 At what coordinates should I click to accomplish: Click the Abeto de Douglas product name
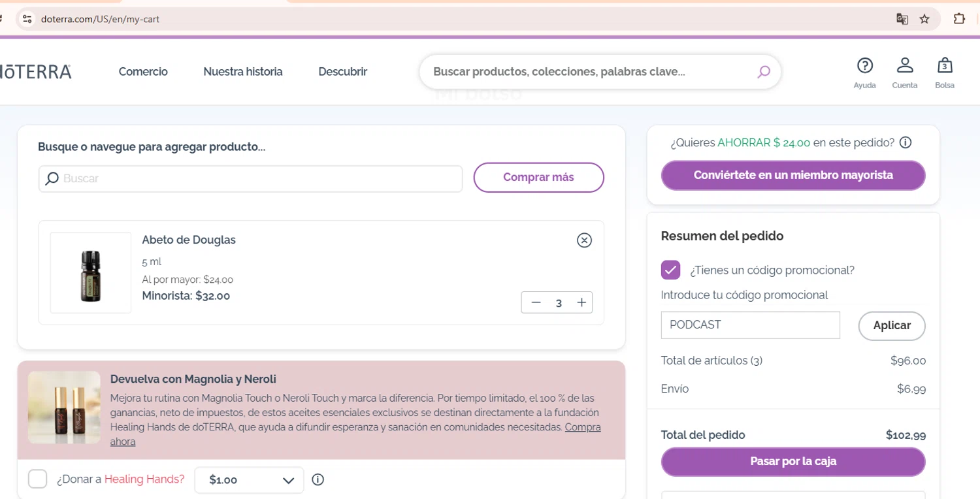tap(189, 240)
